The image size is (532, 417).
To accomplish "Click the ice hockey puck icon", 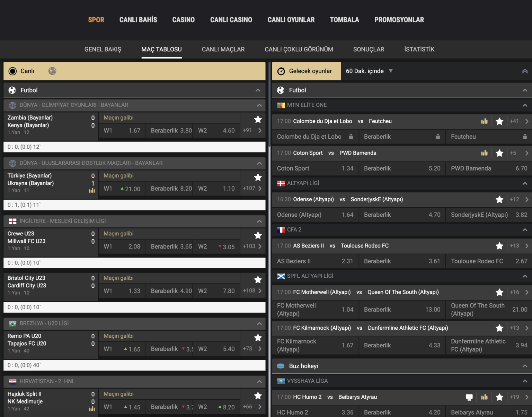I will pyautogui.click(x=281, y=366).
